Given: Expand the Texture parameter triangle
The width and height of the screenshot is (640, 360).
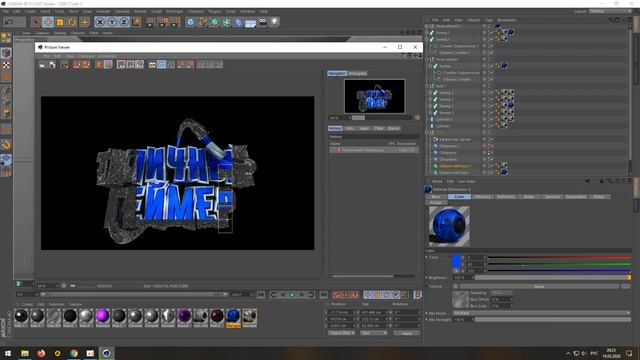Looking at the screenshot, I should click(427, 287).
